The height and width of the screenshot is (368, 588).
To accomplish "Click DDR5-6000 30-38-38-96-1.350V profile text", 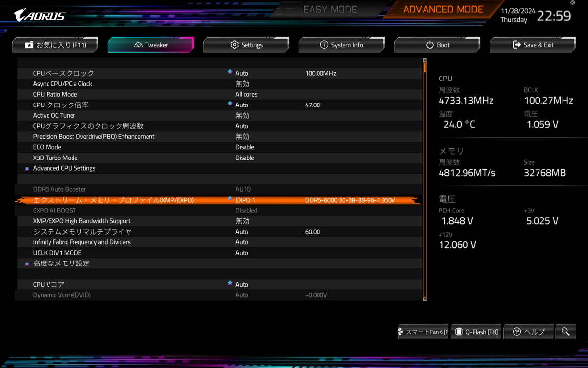I will point(350,200).
